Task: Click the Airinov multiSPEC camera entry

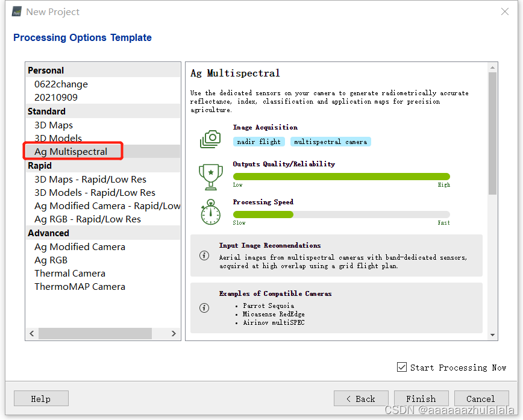Action: [x=274, y=322]
